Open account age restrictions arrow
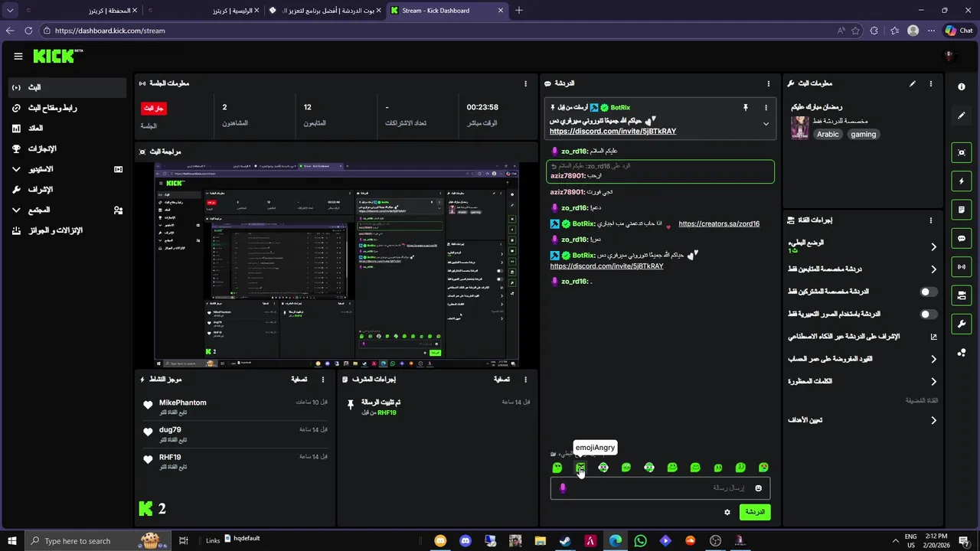 click(933, 359)
